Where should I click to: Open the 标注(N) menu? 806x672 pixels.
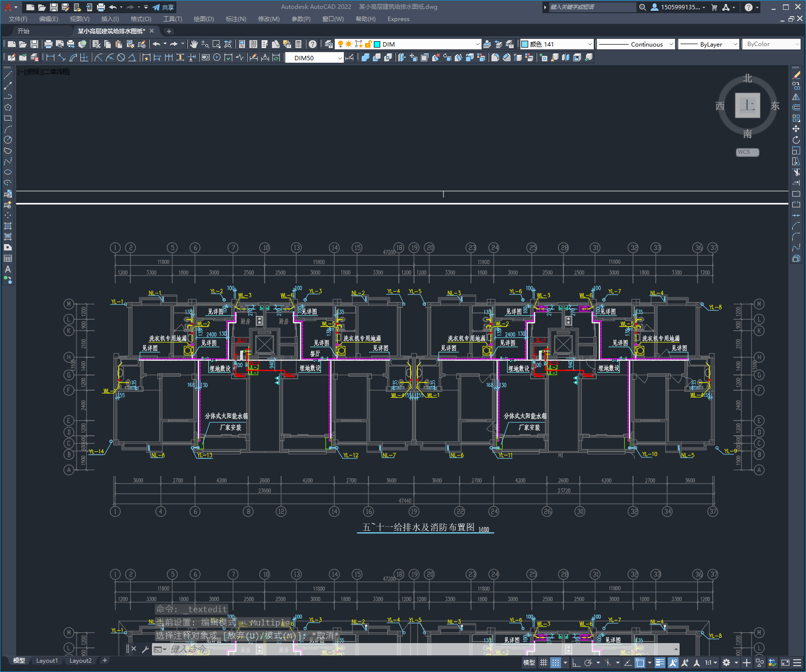pyautogui.click(x=236, y=19)
